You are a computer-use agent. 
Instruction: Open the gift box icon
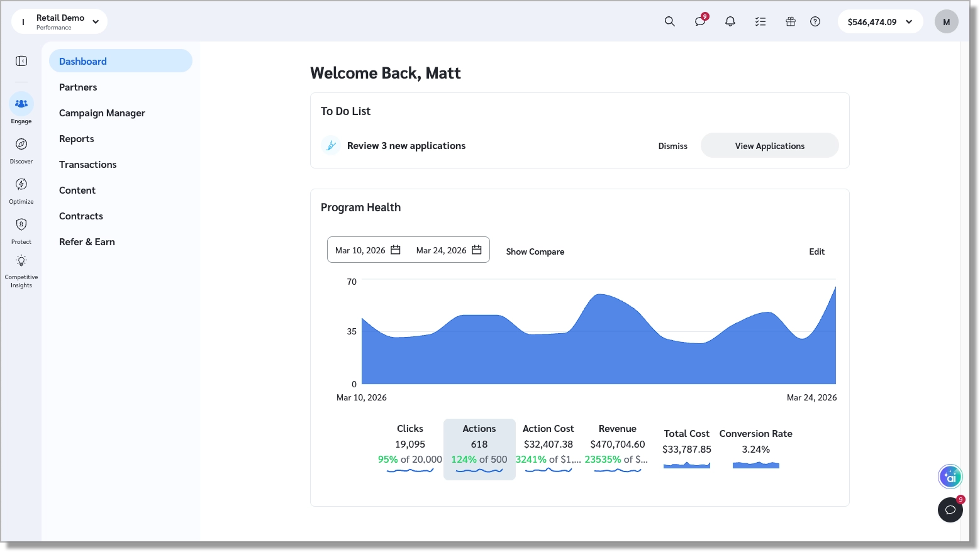[x=791, y=21]
